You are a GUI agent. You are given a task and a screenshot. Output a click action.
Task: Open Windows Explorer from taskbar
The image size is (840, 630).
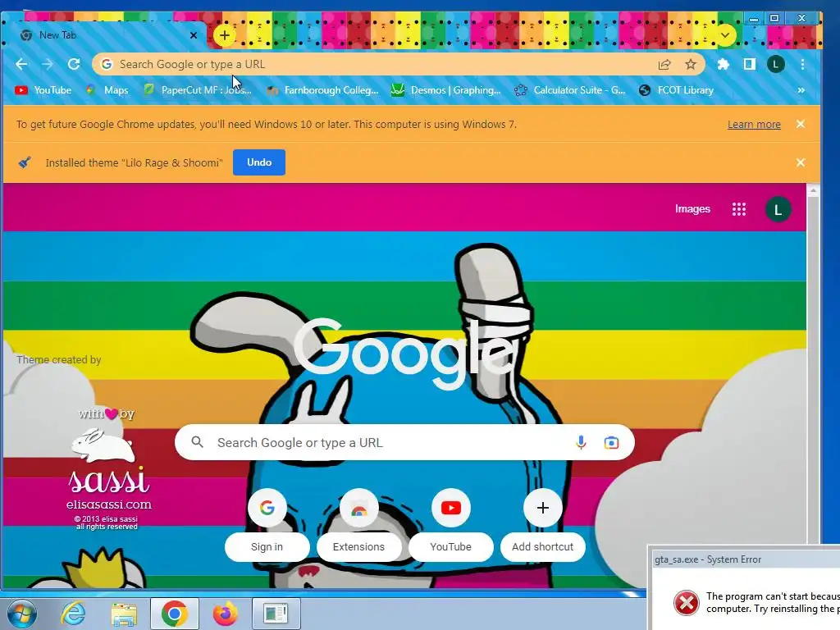click(124, 614)
